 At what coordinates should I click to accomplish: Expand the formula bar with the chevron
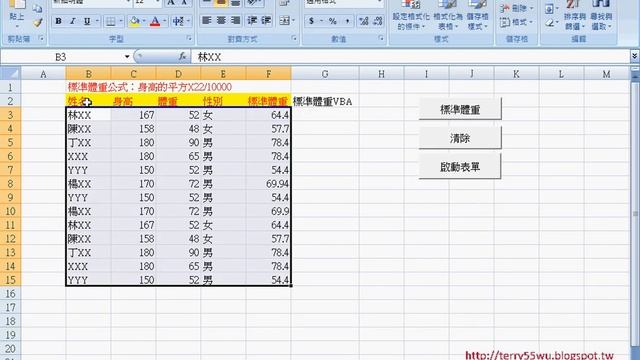click(634, 56)
